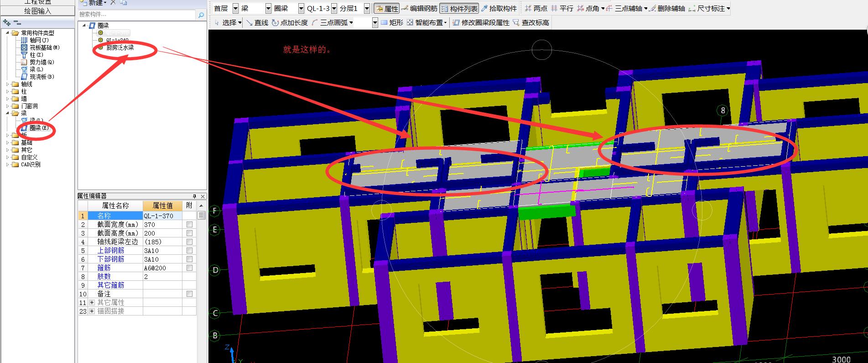Delete component using X icon beside 新建
Image resolution: width=868 pixels, height=363 pixels.
point(113,3)
